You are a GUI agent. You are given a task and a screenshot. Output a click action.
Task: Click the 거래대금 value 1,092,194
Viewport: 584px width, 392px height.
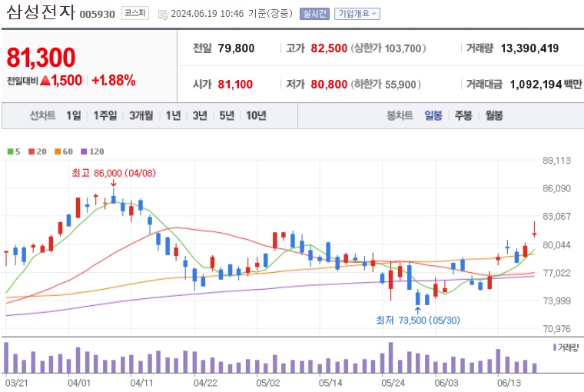(536, 85)
